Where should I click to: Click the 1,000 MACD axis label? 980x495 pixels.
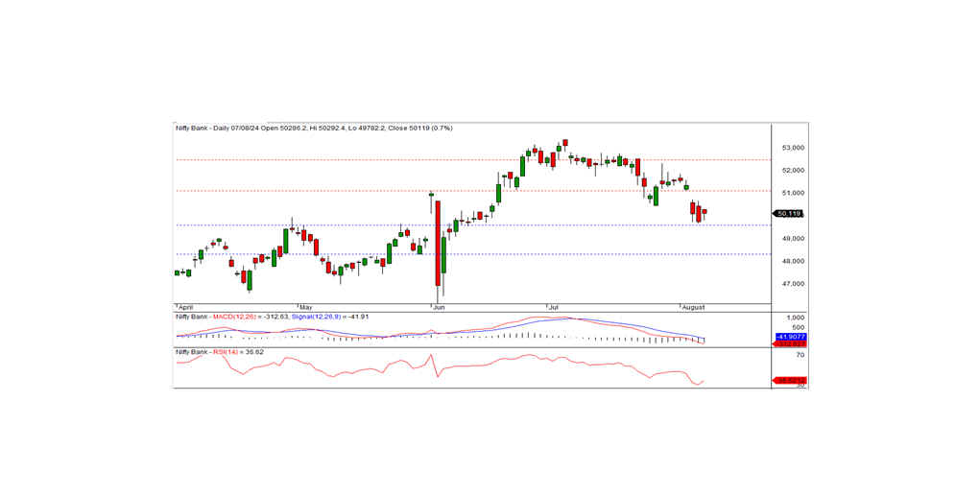point(798,318)
